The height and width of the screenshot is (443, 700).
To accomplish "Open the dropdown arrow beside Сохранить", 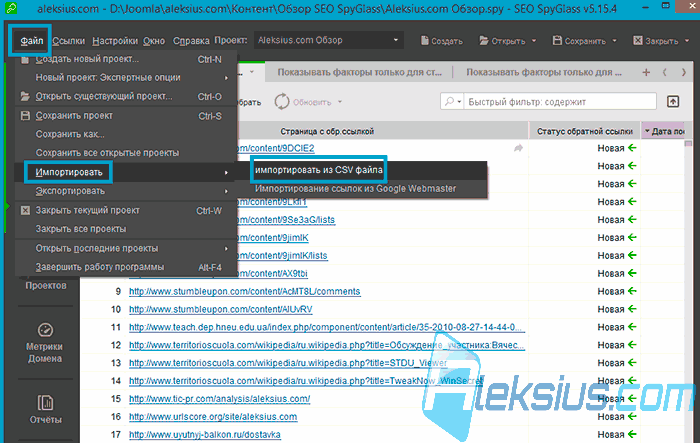I will (614, 41).
